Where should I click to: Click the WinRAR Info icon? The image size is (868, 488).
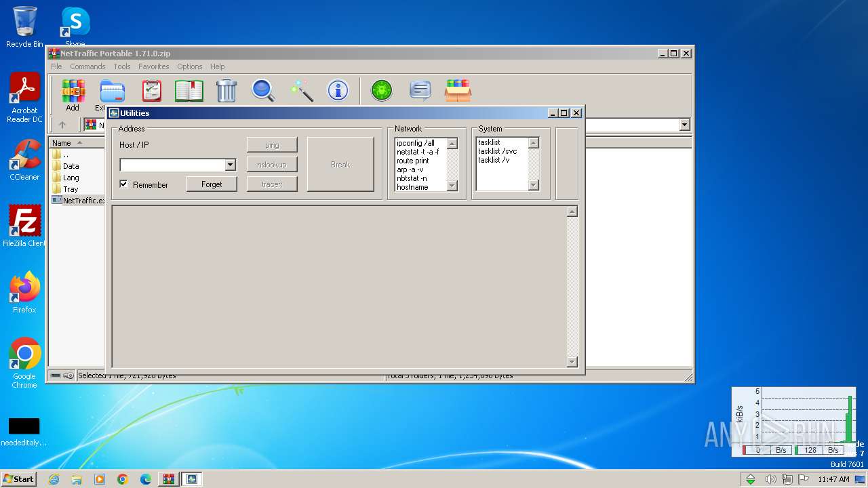pos(338,90)
